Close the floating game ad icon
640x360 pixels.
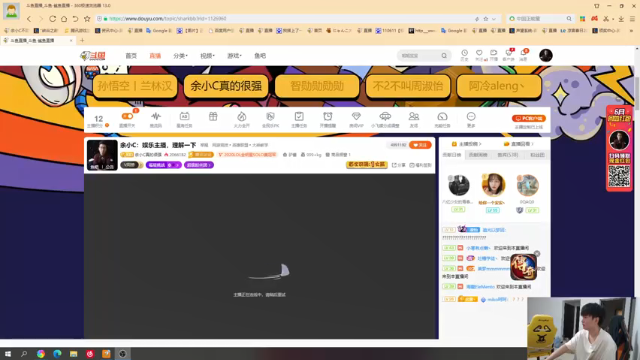(537, 254)
